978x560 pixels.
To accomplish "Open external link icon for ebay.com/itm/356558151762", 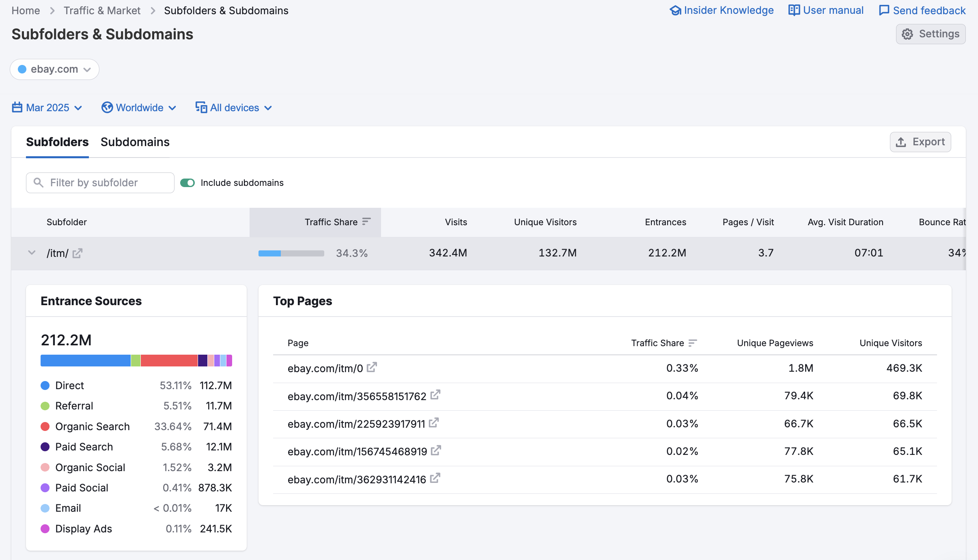I will click(435, 395).
